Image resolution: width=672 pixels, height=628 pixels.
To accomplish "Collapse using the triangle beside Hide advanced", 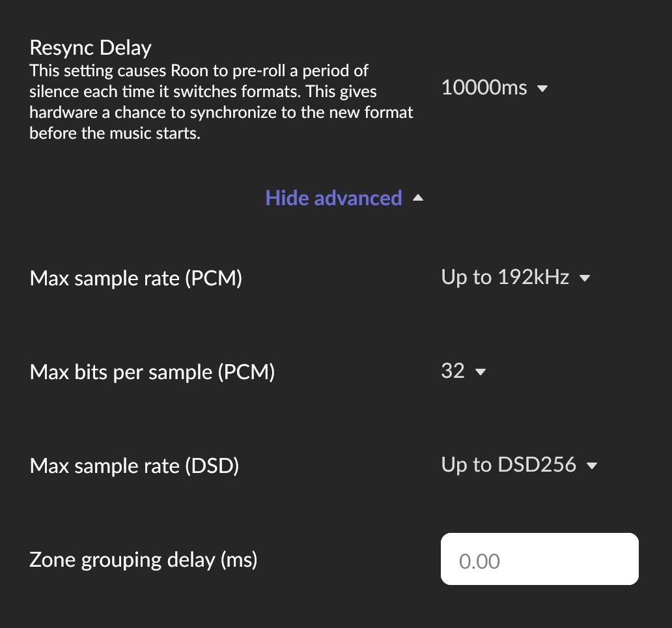I will point(418,198).
